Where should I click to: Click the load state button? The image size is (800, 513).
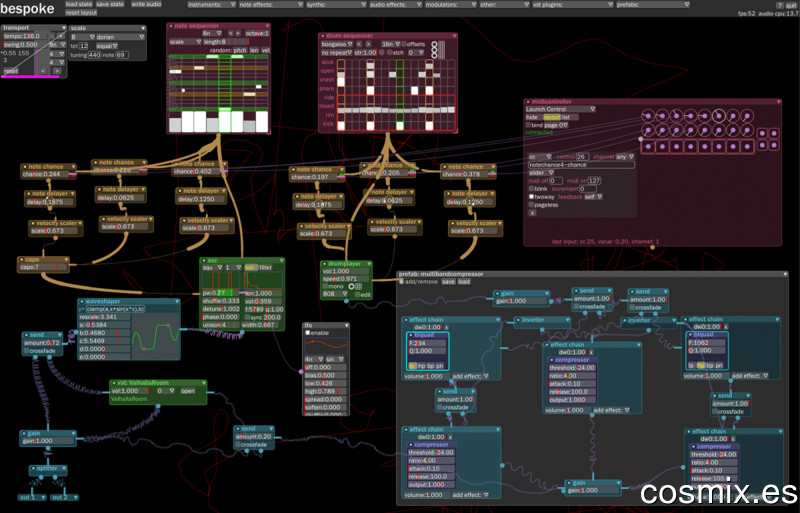pos(79,4)
